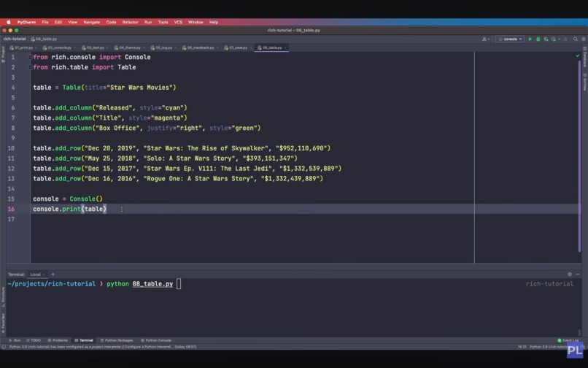Open the Apple menu
Screen dimensions: 588x368
click(x=8, y=22)
